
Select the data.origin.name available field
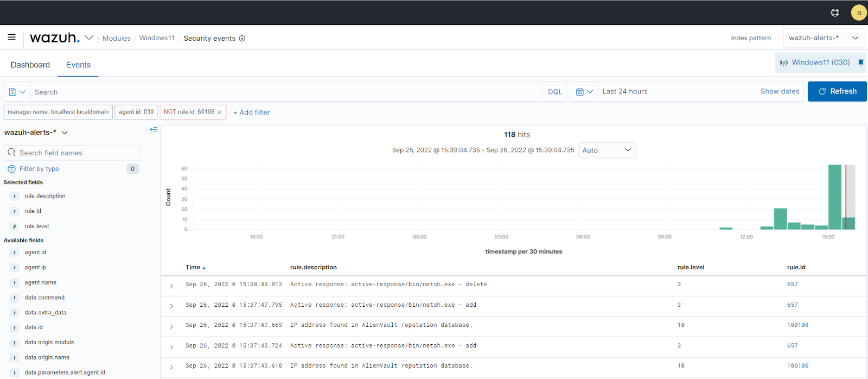point(47,358)
